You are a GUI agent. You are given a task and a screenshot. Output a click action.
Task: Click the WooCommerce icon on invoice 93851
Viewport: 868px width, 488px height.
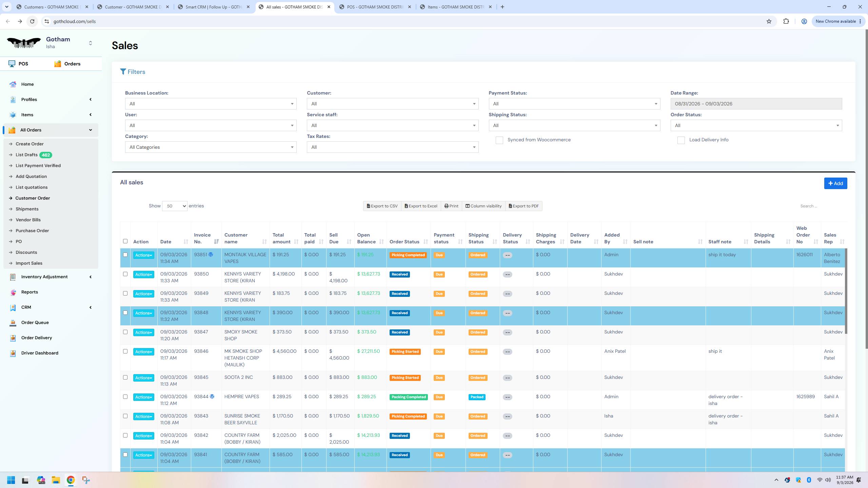pyautogui.click(x=211, y=255)
